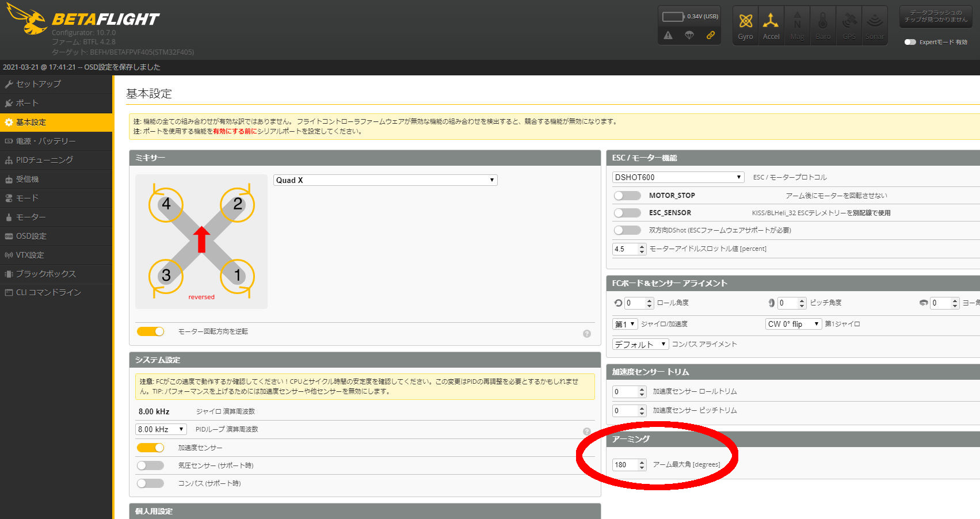This screenshot has height=519, width=980.
Task: Open the 受信機 (Receiver) tab
Action: click(x=56, y=179)
